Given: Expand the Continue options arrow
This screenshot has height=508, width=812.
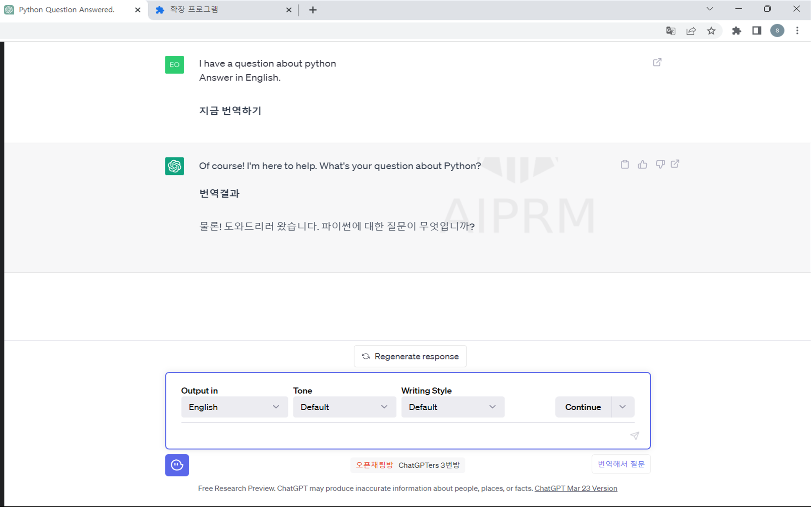Looking at the screenshot, I should 623,407.
